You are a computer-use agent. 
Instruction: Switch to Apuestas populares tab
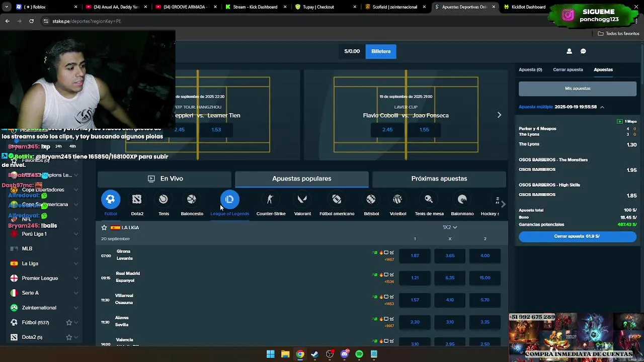click(302, 178)
